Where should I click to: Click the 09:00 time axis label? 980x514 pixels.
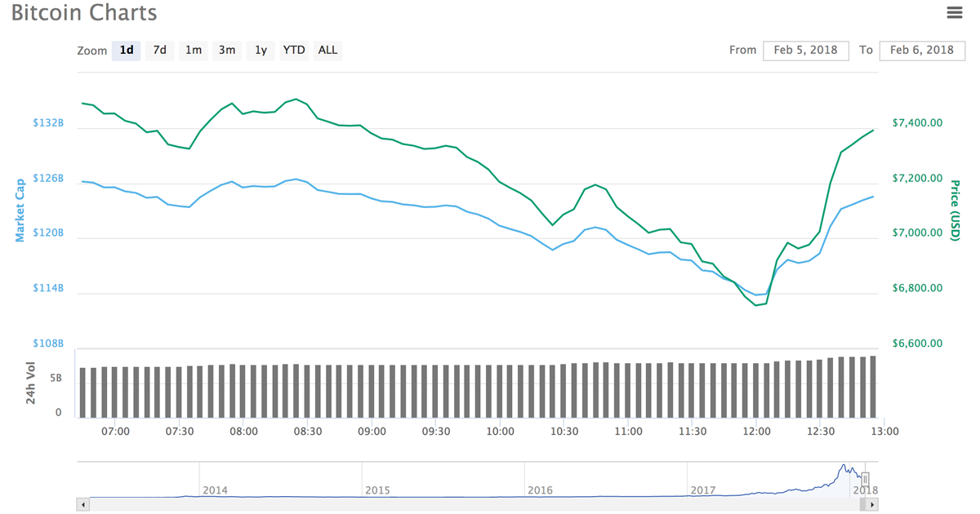(372, 432)
